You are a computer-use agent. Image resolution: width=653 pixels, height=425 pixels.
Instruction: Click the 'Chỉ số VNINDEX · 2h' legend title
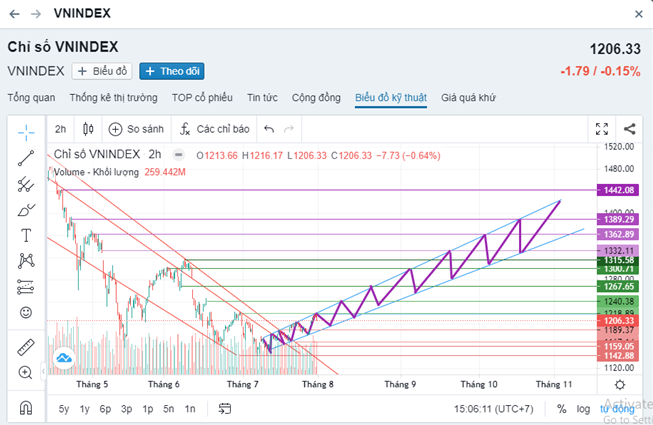pyautogui.click(x=107, y=154)
